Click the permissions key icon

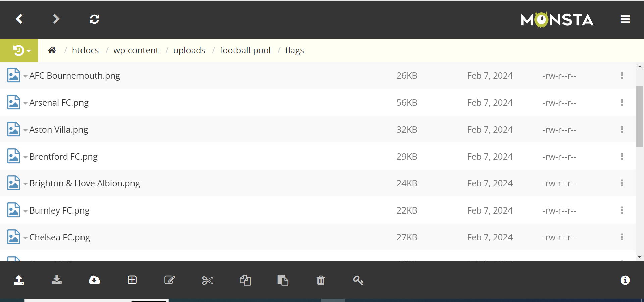pos(358,280)
